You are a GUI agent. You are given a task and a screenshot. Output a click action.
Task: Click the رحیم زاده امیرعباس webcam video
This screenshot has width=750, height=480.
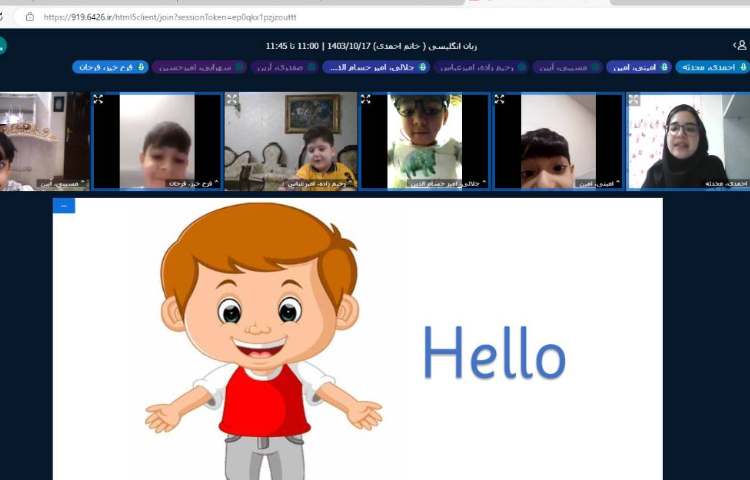pyautogui.click(x=291, y=142)
